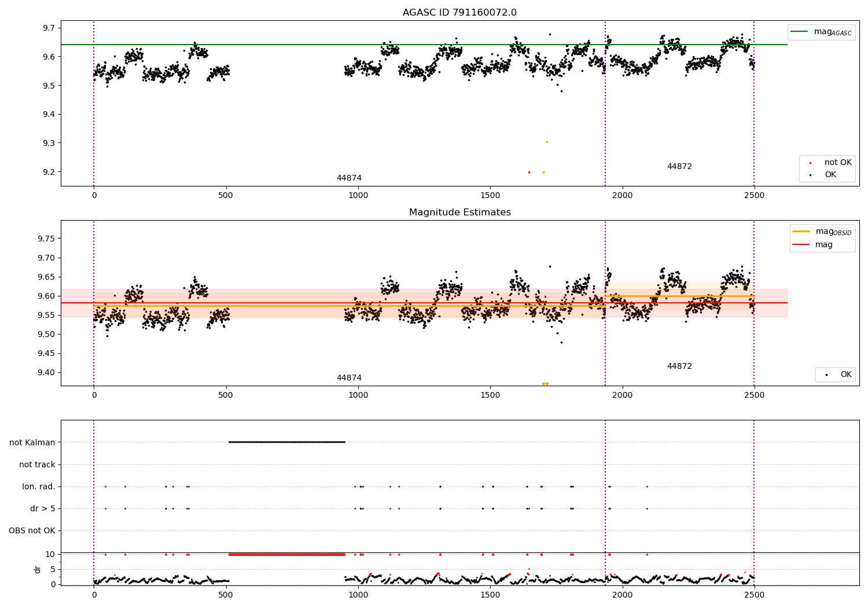Click the 'OBS not OK' axis label
Screen dimensions: 868x608
tap(32, 530)
